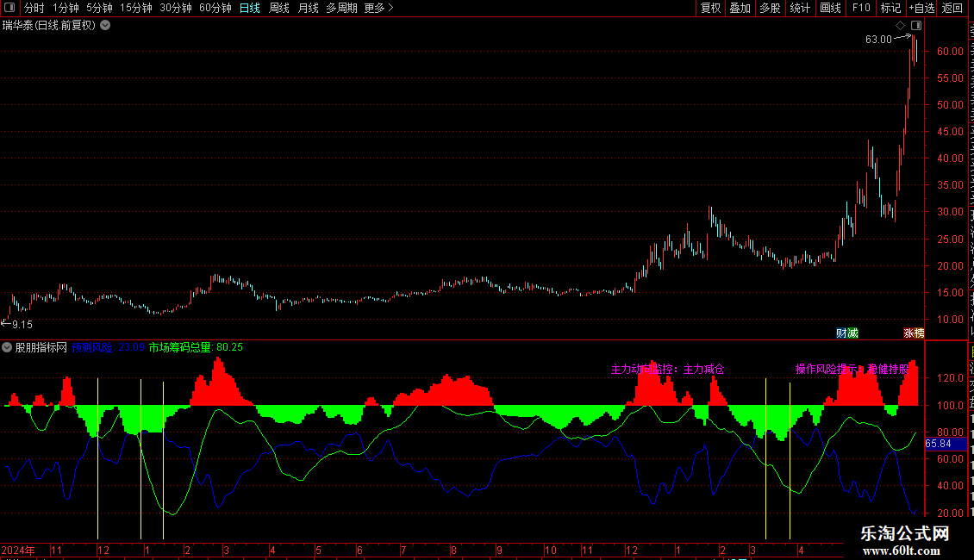Screen dimensions: 974x560
Task: Expand the 股朋指标网 indicator dropdown arrow
Action: pos(7,347)
